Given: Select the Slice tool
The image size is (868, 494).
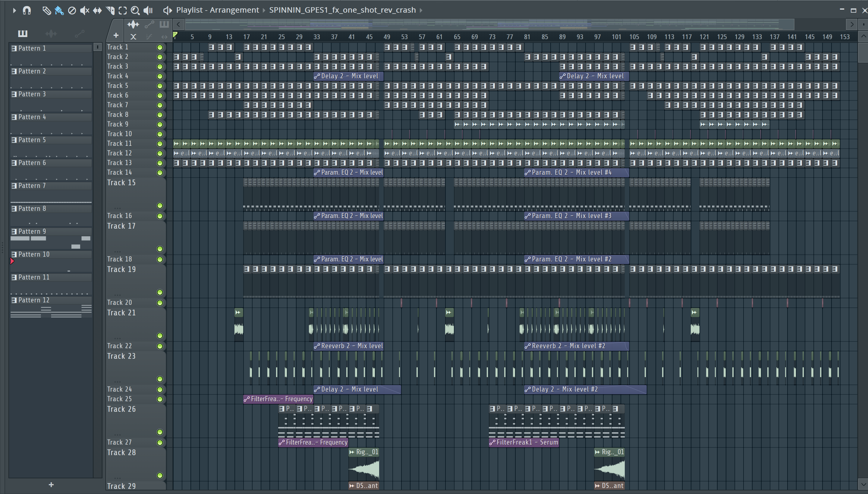Looking at the screenshot, I should [110, 11].
